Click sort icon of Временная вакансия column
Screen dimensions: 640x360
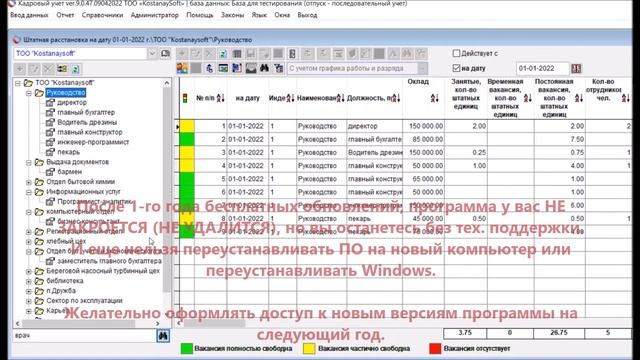point(527,98)
